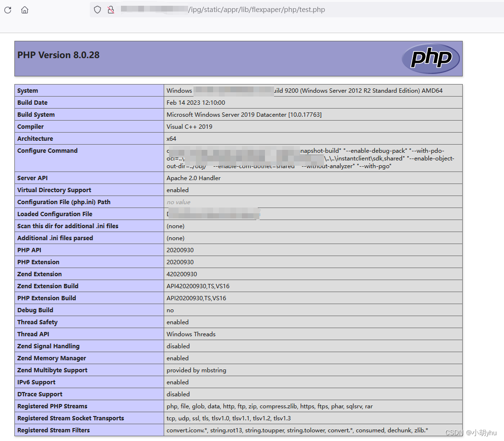Screen dimensions: 504x441
Task: Click Thread API label
Action: pyautogui.click(x=33, y=334)
